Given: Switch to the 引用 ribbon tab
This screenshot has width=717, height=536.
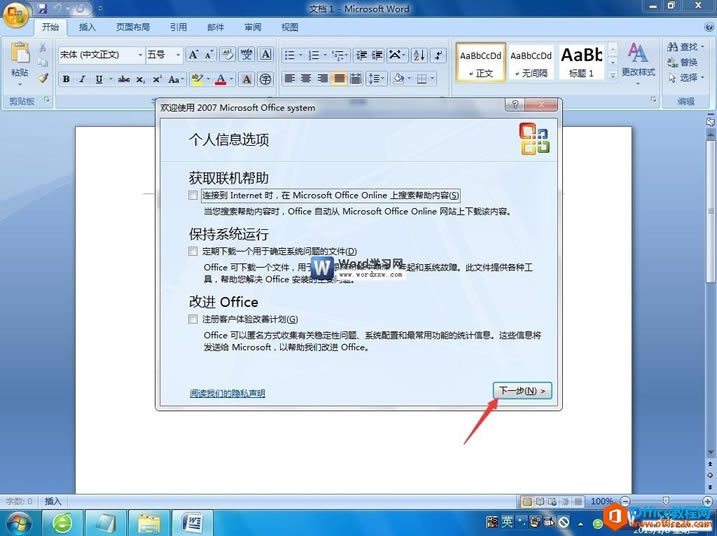Looking at the screenshot, I should [178, 27].
